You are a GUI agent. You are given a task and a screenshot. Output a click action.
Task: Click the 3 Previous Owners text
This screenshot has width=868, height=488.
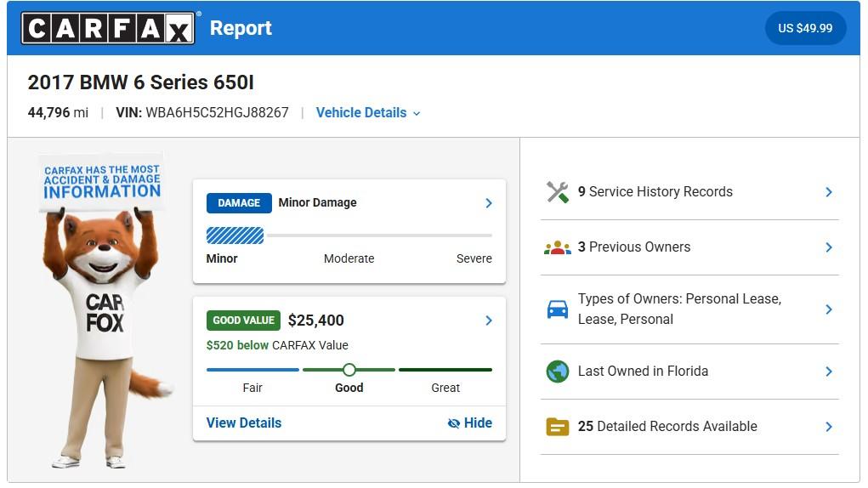click(634, 247)
